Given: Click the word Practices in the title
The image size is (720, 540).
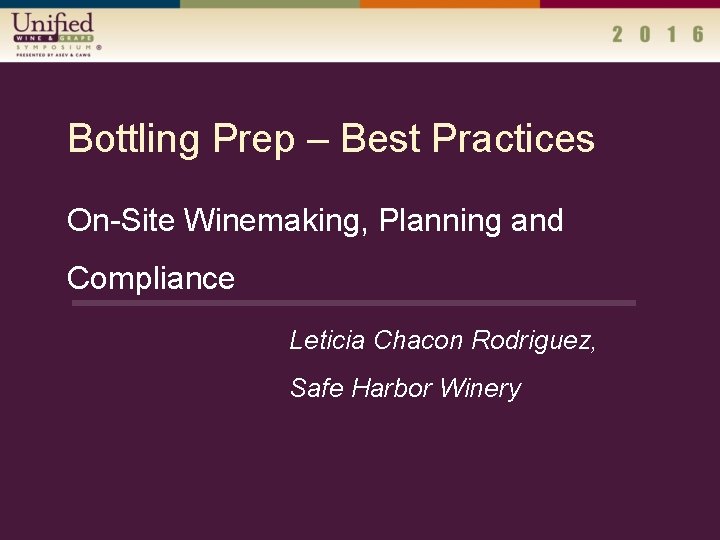Looking at the screenshot, I should pyautogui.click(x=513, y=139).
